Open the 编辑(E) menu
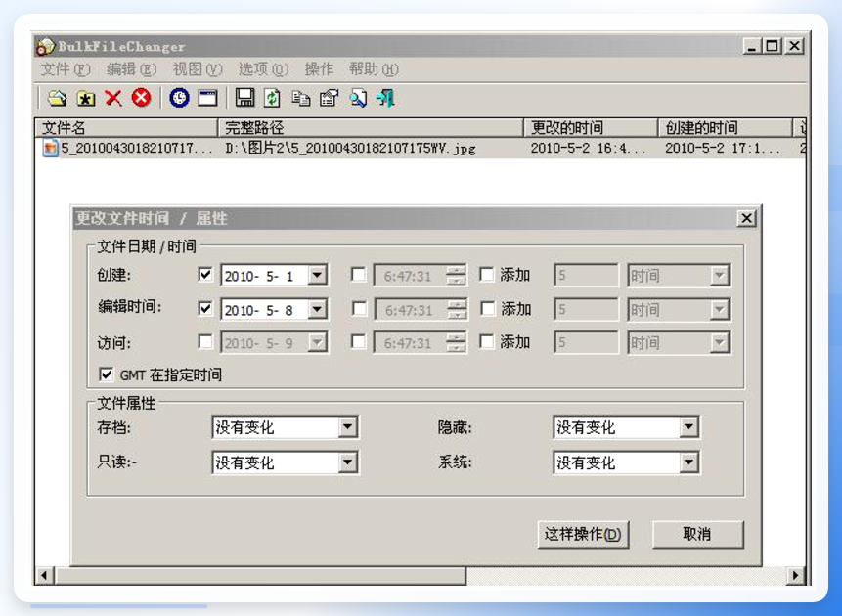Screen dimensions: 842x616 (x=132, y=69)
